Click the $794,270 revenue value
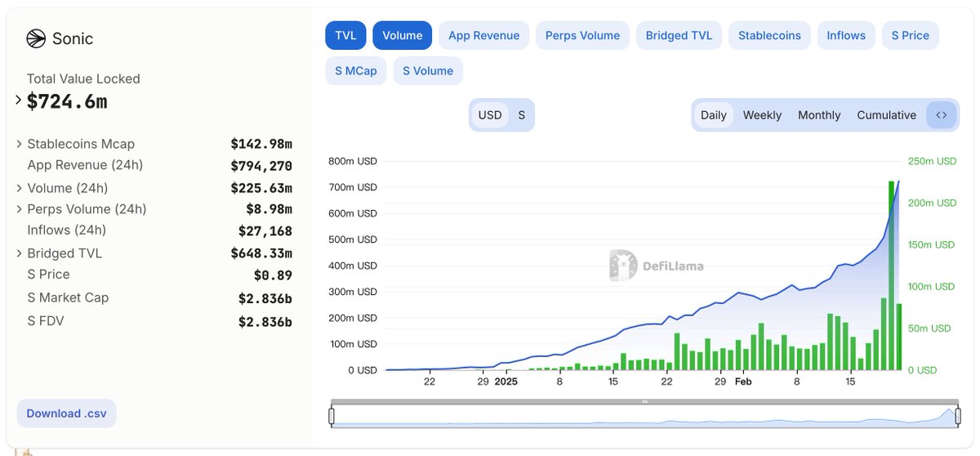This screenshot has width=980, height=456. (x=261, y=166)
